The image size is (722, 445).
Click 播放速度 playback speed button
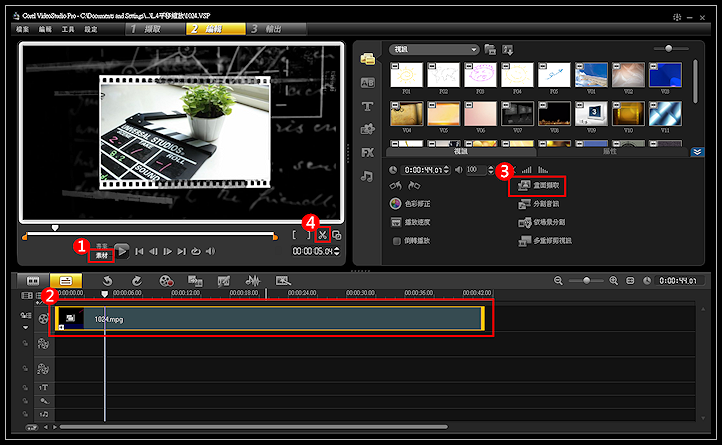(x=410, y=222)
